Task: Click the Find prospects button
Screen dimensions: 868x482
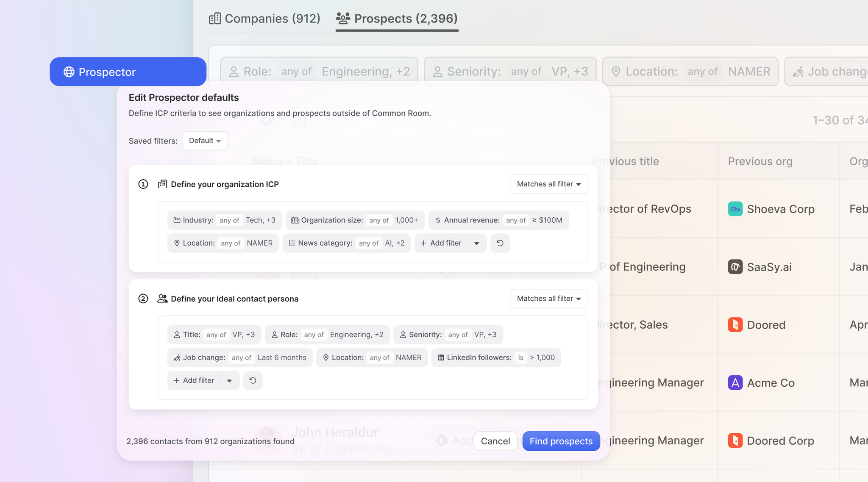Action: click(561, 441)
